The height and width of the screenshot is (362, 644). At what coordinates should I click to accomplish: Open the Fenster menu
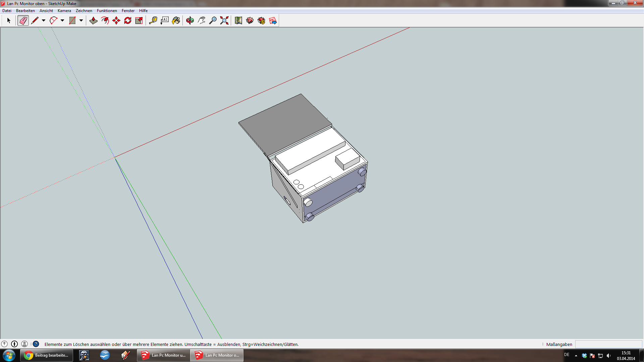(128, 11)
